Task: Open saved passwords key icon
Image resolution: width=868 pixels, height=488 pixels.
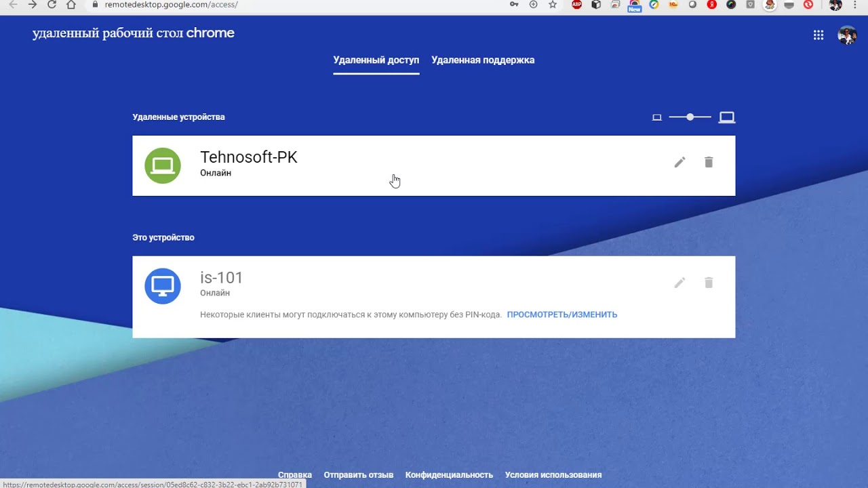Action: [514, 5]
